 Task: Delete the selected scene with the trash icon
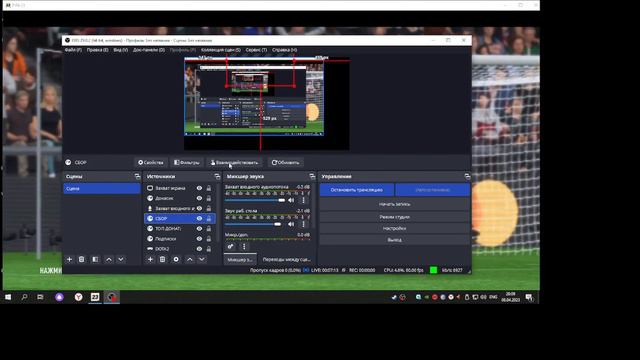[82, 259]
